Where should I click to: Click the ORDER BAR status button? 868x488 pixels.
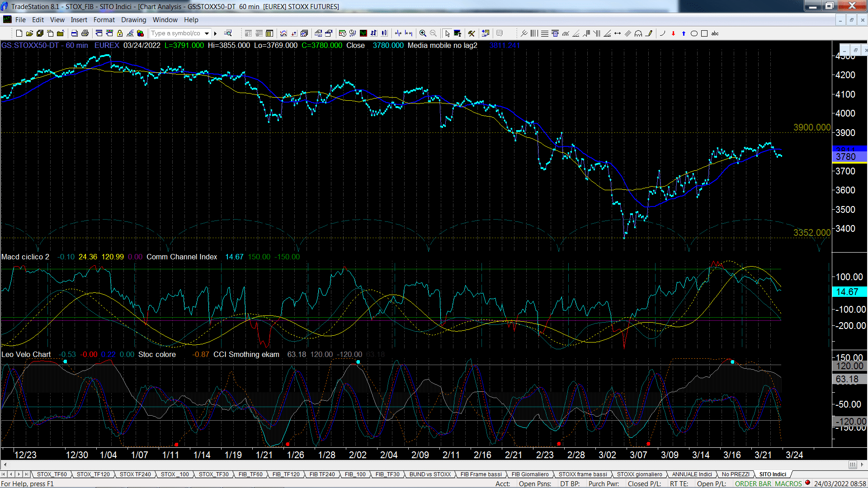tap(753, 483)
